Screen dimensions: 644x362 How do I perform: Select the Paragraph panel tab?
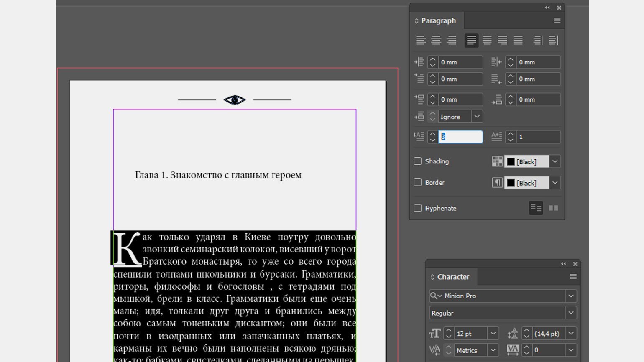438,21
